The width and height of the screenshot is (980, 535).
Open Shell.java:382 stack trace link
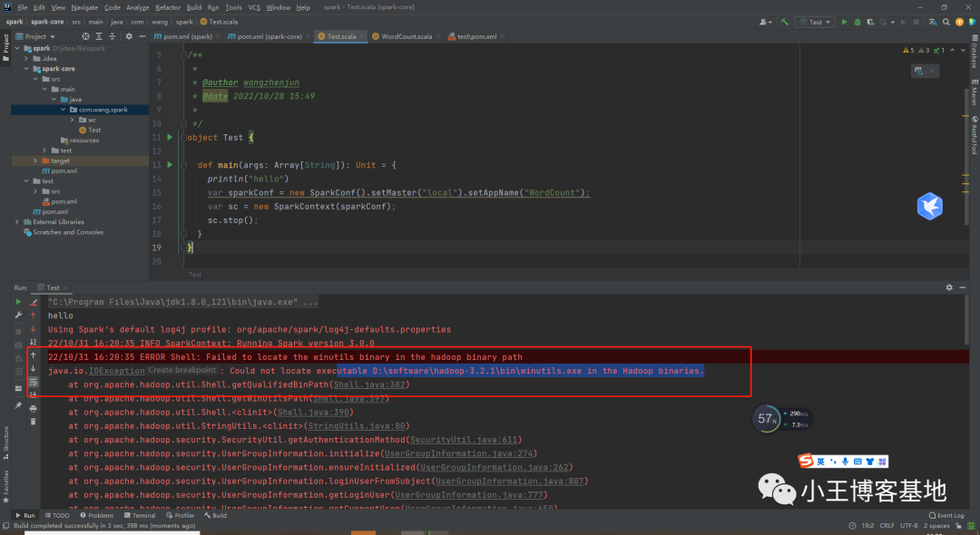(369, 384)
